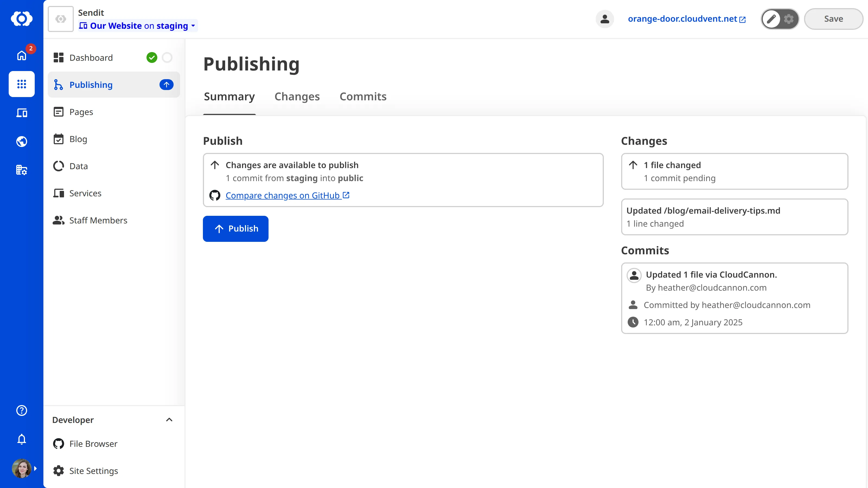Switch to the Summary tab
868x488 pixels.
[x=229, y=97]
